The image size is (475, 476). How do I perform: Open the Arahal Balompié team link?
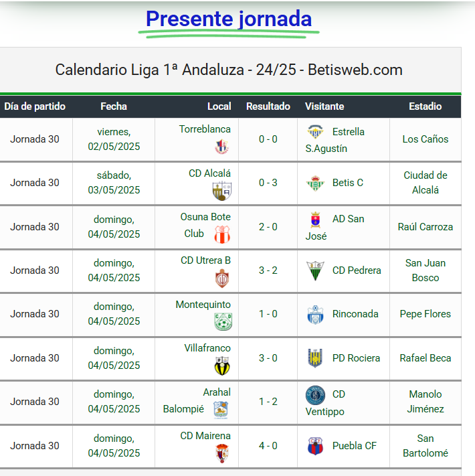point(197,401)
